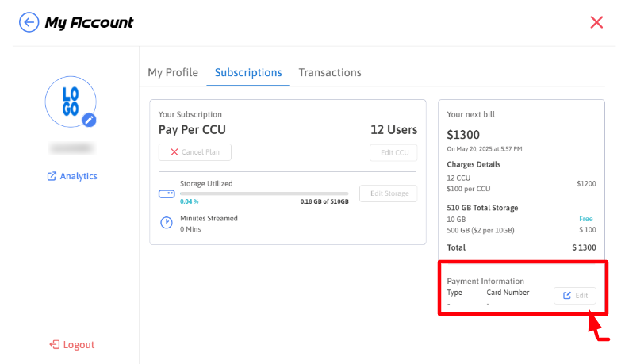Click the blurred username under the logo

(71, 148)
